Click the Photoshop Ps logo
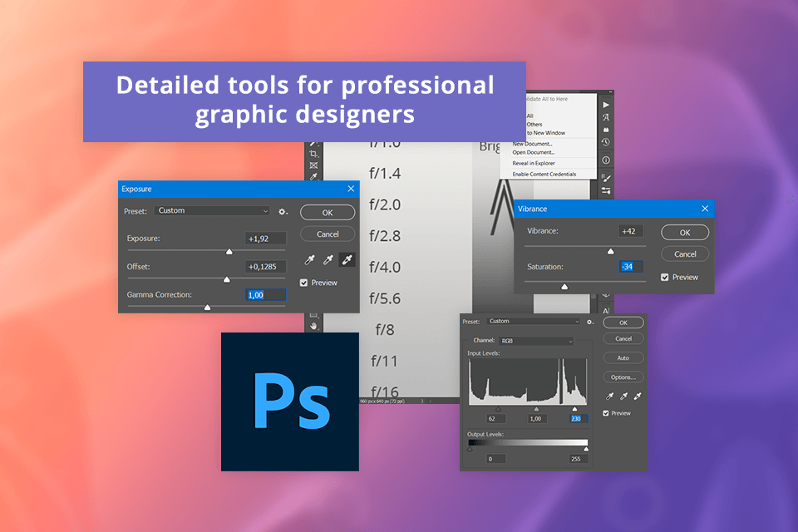 tap(290, 401)
